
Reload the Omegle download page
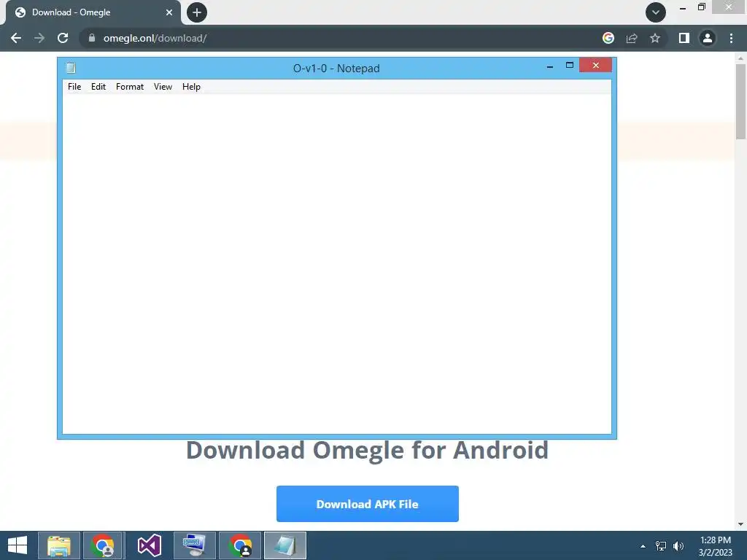pos(63,38)
